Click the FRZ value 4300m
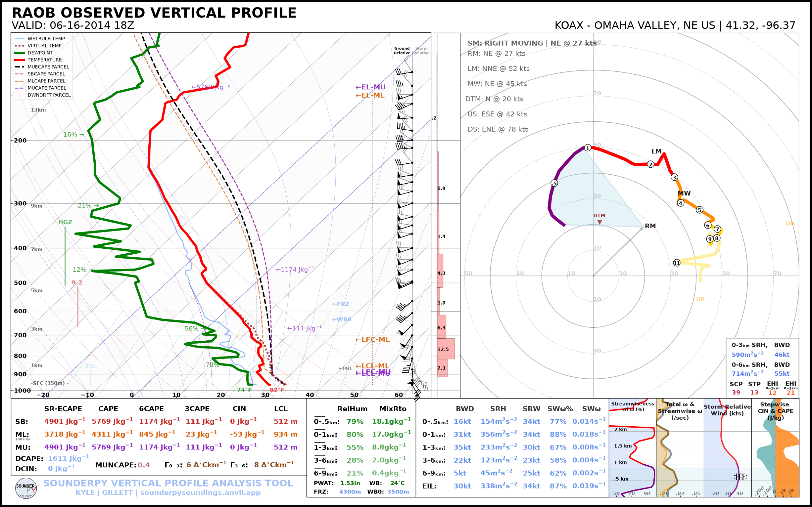 (350, 492)
